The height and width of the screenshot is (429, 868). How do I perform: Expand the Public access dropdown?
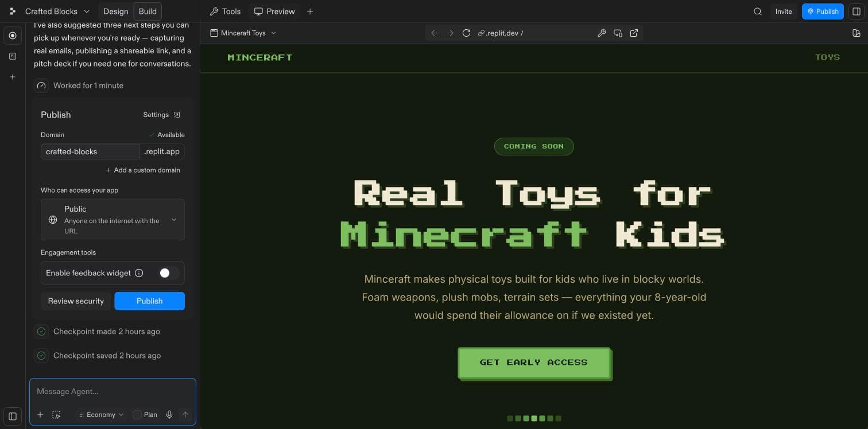pyautogui.click(x=113, y=220)
